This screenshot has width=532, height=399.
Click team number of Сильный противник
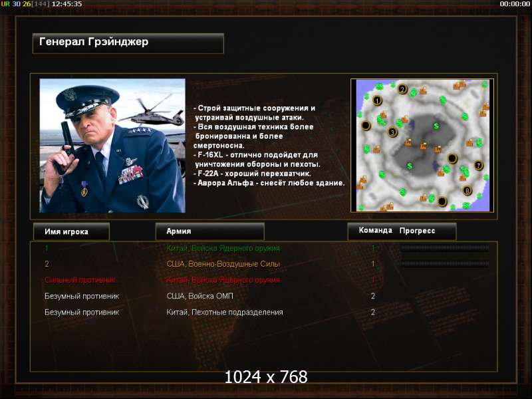373,280
